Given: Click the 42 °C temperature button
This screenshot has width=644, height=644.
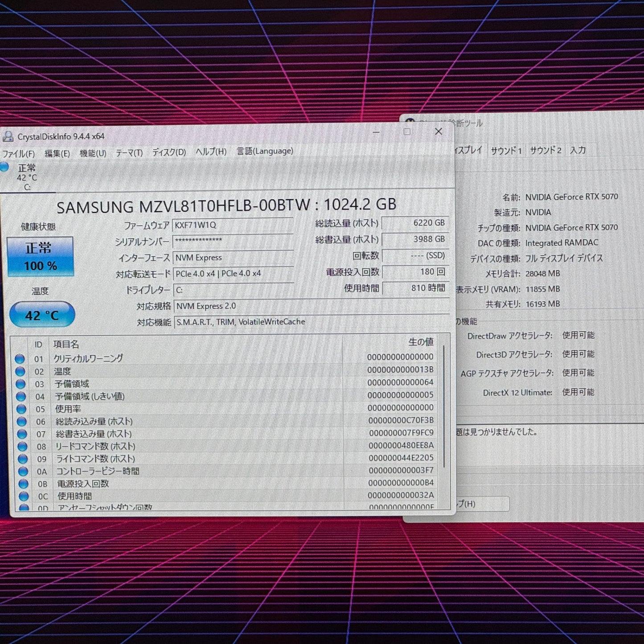Looking at the screenshot, I should pyautogui.click(x=42, y=315).
